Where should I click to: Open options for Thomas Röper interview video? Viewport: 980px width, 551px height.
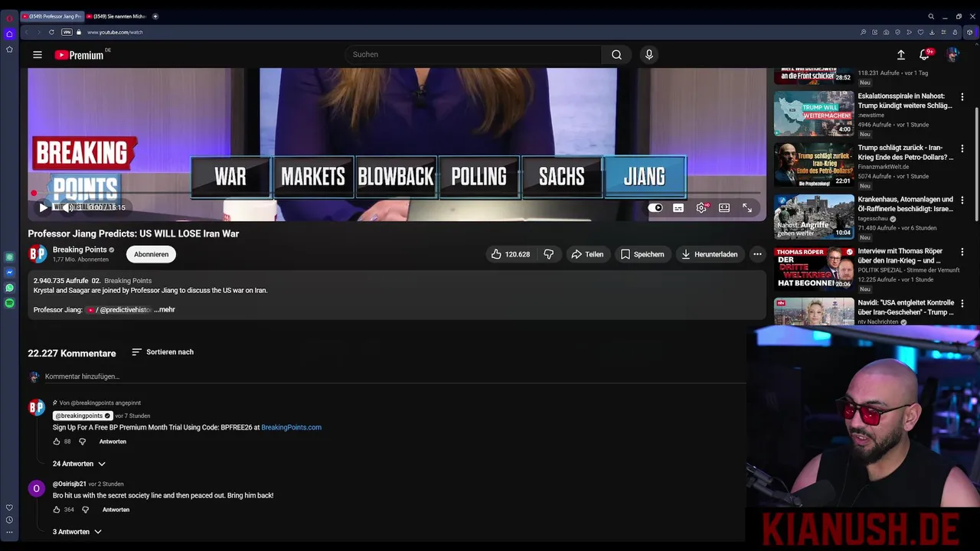click(x=962, y=252)
